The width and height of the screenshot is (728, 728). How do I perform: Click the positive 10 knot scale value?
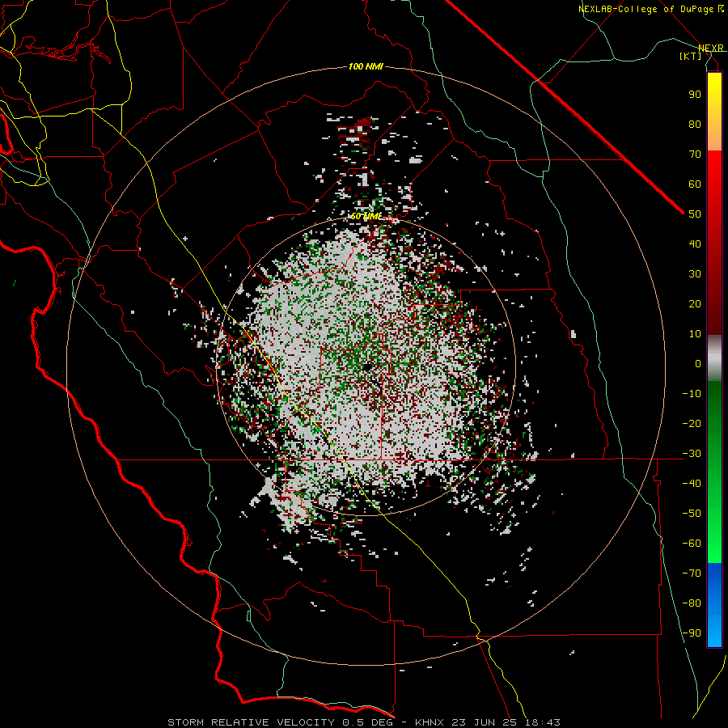click(695, 334)
